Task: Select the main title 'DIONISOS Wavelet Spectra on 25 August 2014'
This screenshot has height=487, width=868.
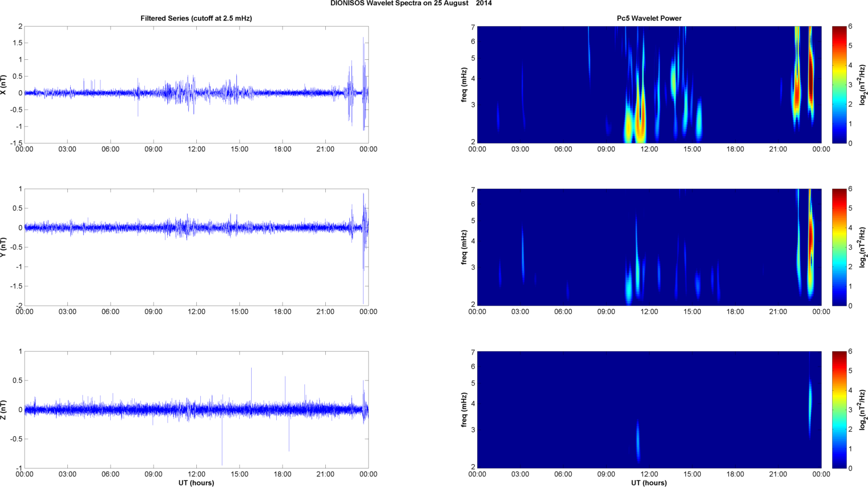Action: coord(411,3)
